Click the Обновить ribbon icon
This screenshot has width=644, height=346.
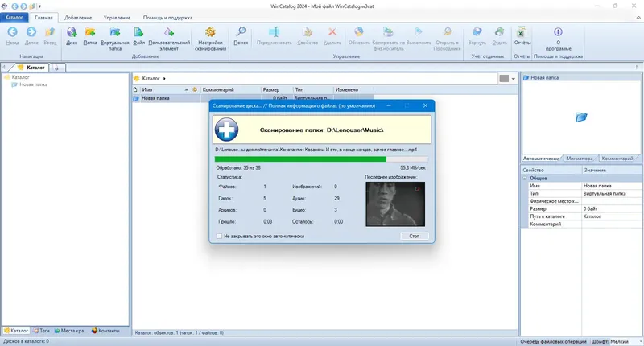coord(359,32)
